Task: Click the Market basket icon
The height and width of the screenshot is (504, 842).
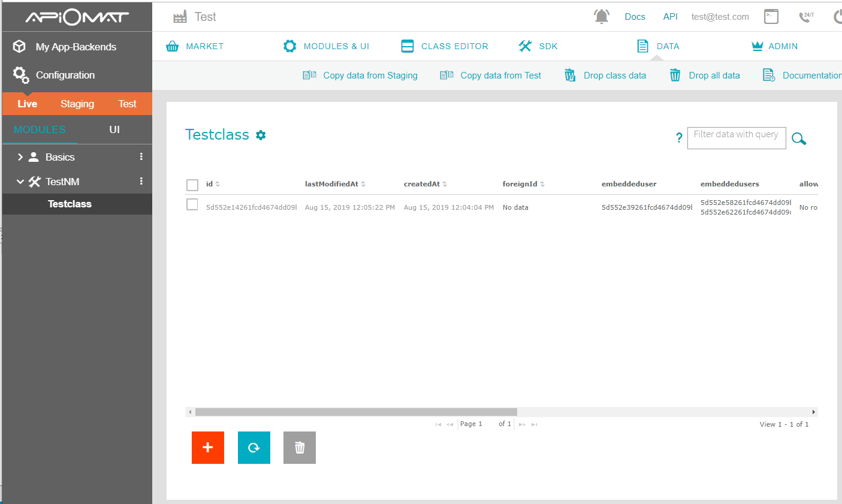Action: 172,46
